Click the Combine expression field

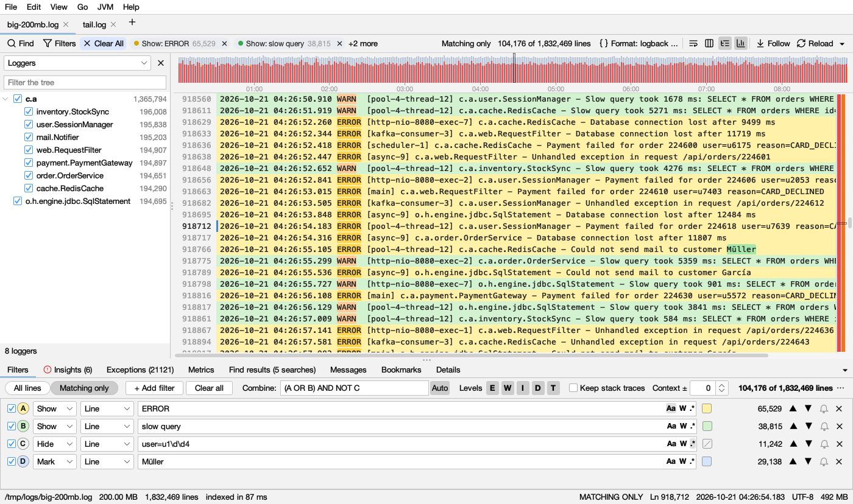tap(354, 388)
